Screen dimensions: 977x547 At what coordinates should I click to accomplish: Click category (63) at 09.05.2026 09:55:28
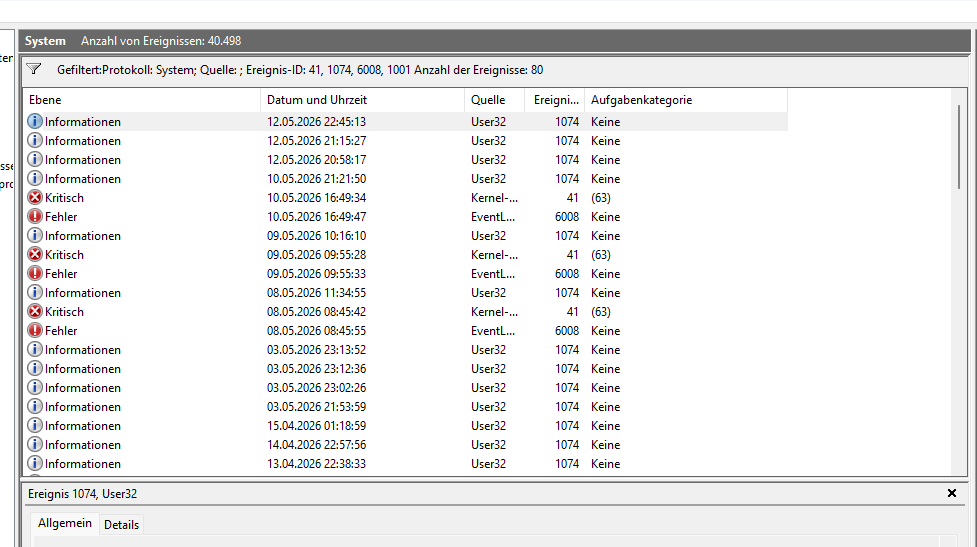pos(601,255)
